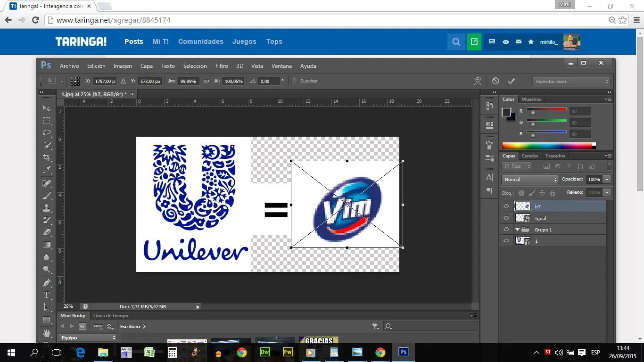This screenshot has width=644, height=362.
Task: Select the Pen tool
Action: pyautogui.click(x=47, y=283)
